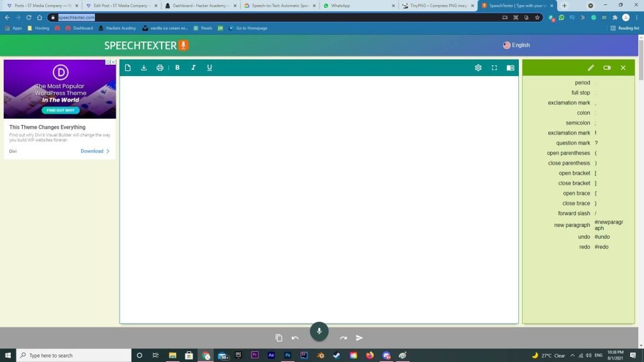The width and height of the screenshot is (644, 362).
Task: Copy the text to clipboard
Action: [279, 337]
